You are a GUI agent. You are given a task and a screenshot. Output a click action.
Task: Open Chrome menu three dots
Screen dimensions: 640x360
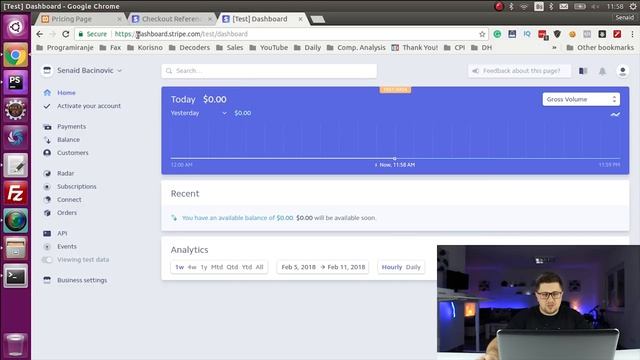click(x=633, y=34)
